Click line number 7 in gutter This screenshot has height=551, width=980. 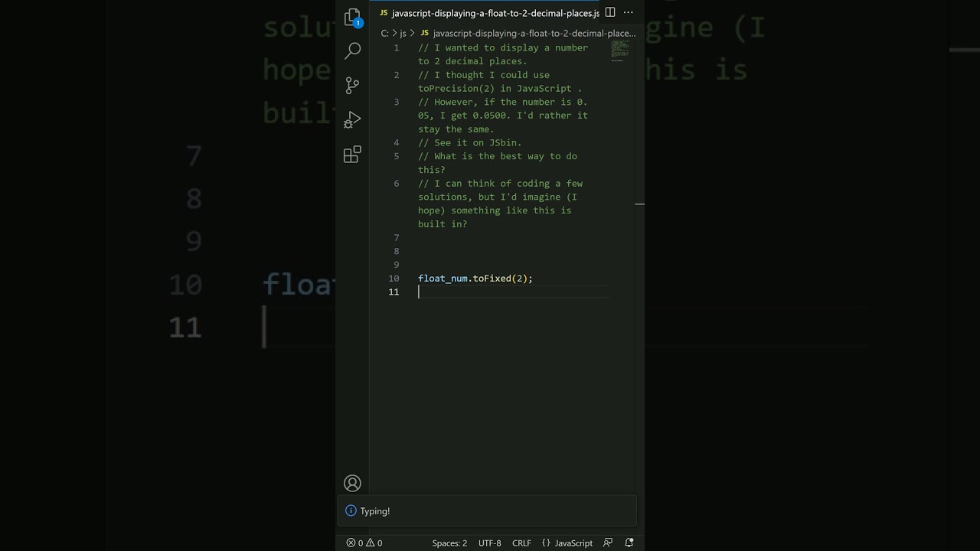pyautogui.click(x=396, y=238)
